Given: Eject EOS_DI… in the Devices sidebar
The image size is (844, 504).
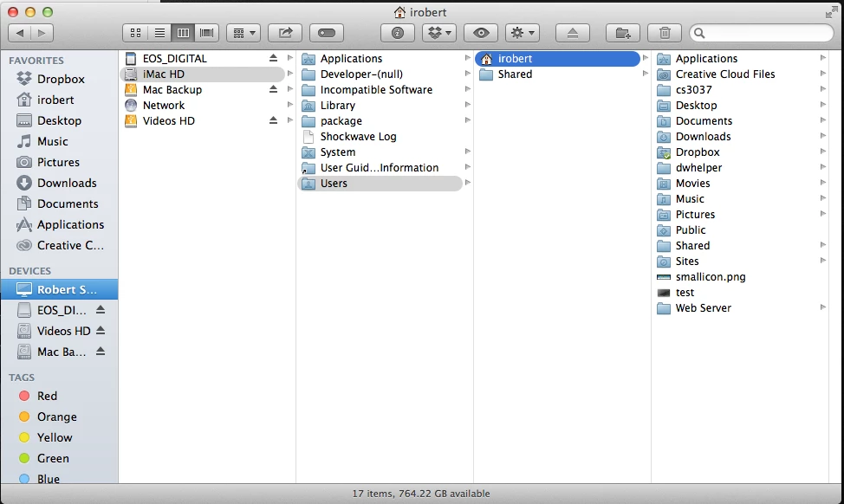Looking at the screenshot, I should [x=101, y=310].
